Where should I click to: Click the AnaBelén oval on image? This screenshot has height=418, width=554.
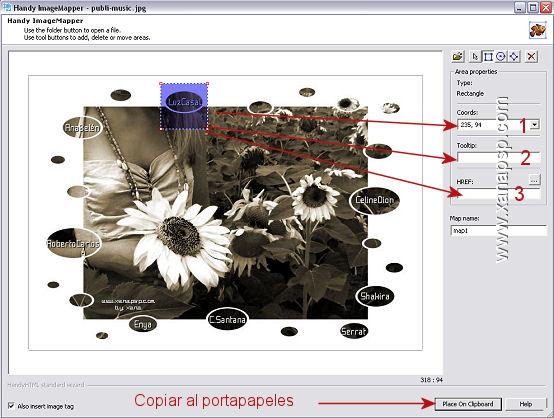pyautogui.click(x=82, y=127)
